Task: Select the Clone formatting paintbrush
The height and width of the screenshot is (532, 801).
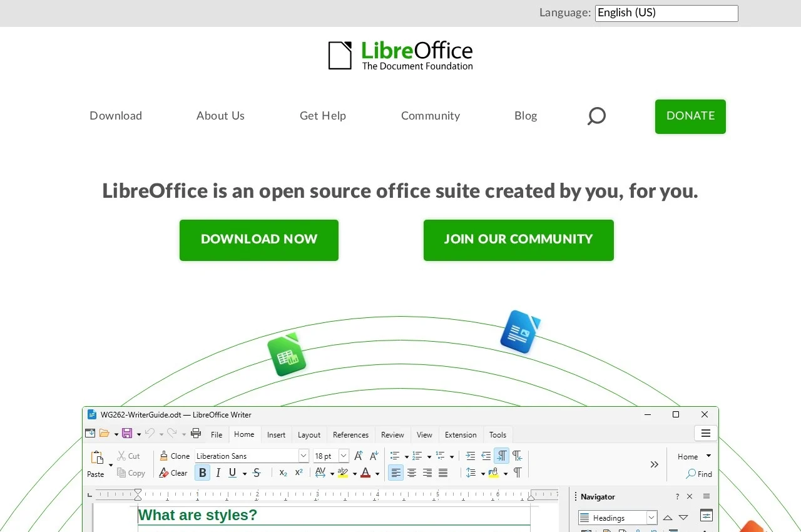Action: (x=164, y=456)
